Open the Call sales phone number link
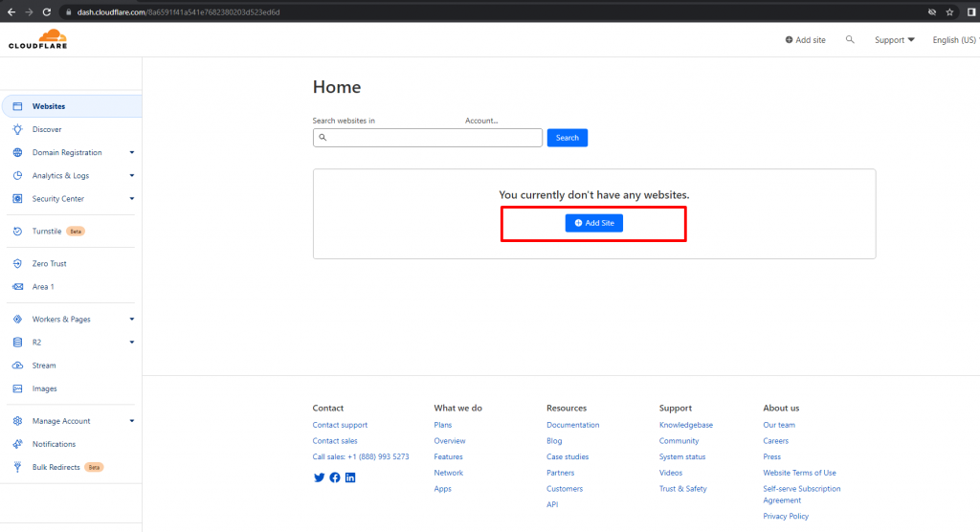Viewport: 980px width, 532px height. [x=361, y=457]
